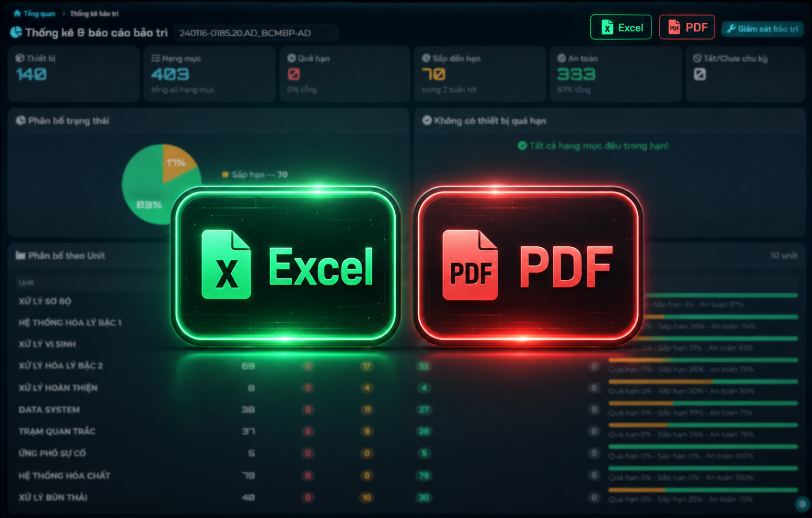The height and width of the screenshot is (518, 812).
Task: Click the check icon beside Không có thiết bị quá hạn
Action: click(x=427, y=120)
